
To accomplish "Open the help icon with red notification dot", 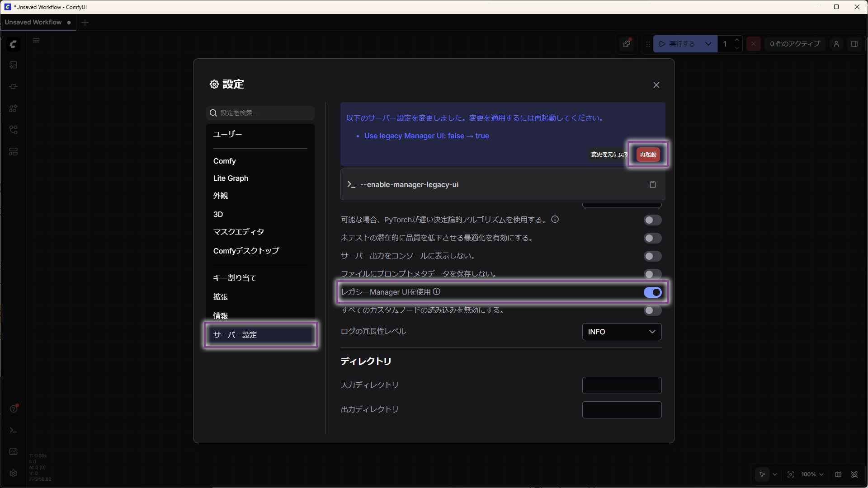I will coord(14,409).
